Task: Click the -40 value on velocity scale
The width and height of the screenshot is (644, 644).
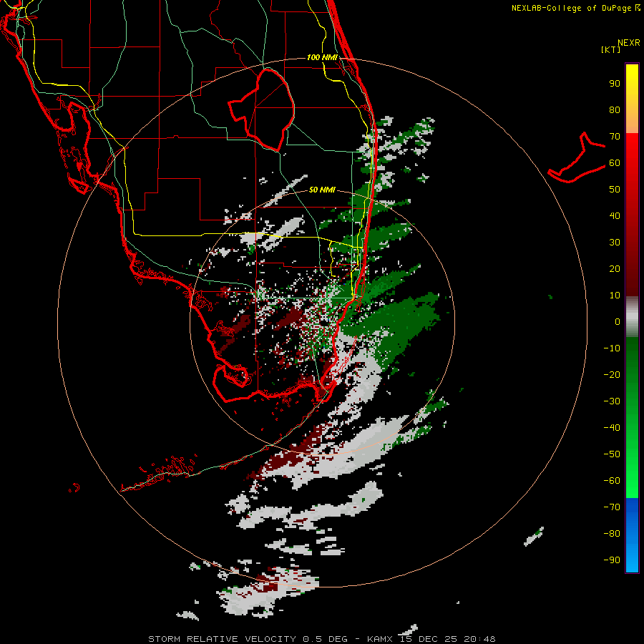Action: pyautogui.click(x=612, y=428)
